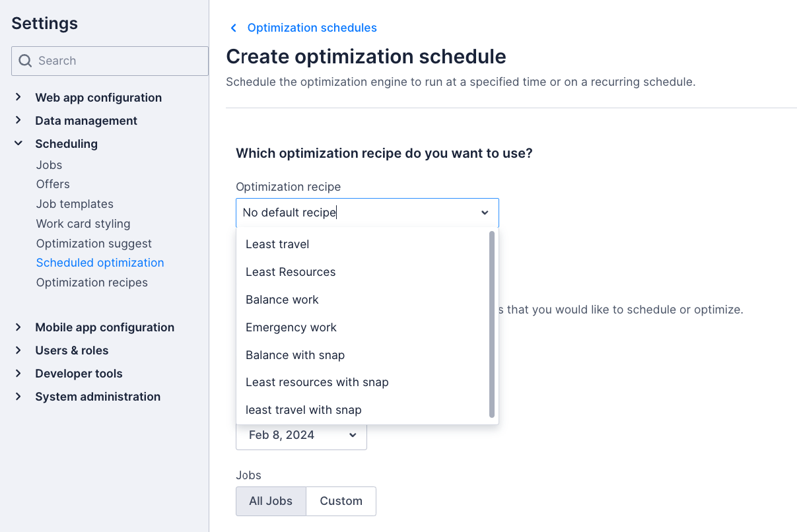Open the Optimization recipes sidebar page

(x=92, y=282)
